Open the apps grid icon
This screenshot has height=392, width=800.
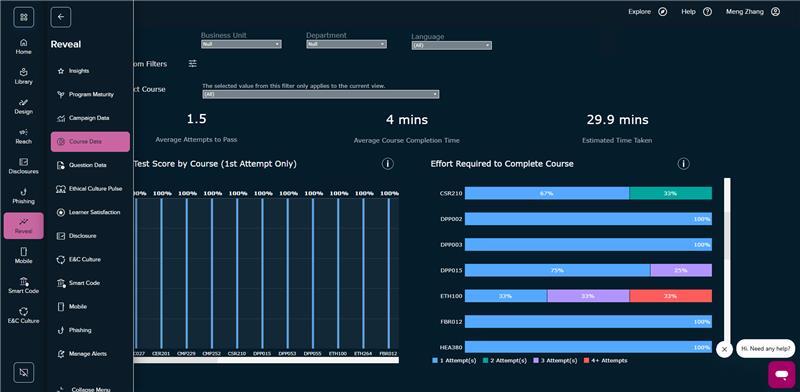tap(23, 17)
